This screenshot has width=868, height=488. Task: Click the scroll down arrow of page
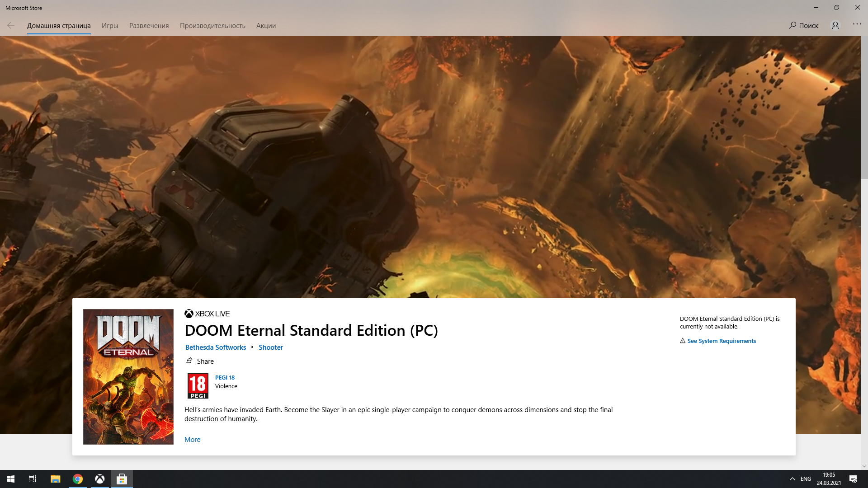coord(864,466)
